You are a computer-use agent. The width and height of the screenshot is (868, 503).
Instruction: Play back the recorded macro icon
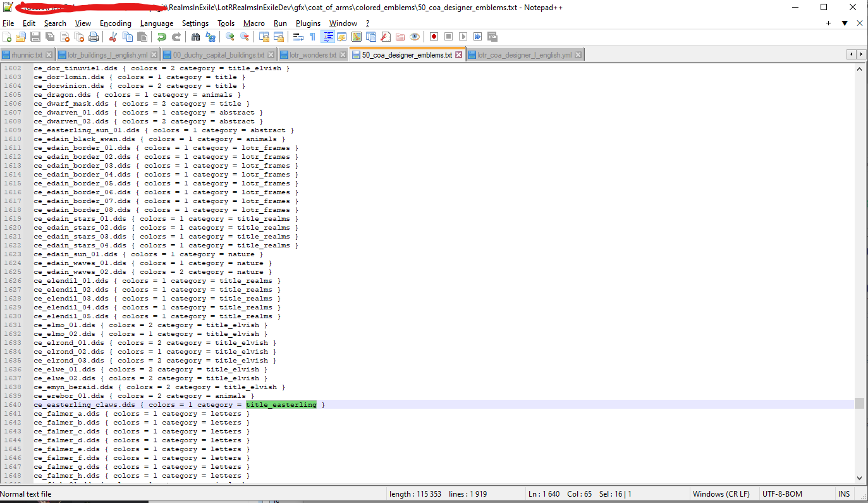463,37
